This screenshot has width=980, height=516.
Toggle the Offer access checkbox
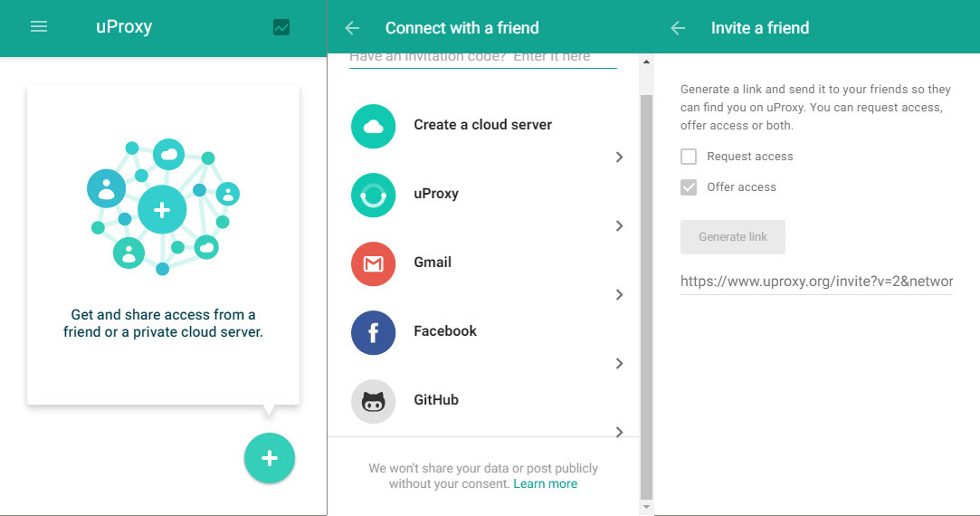point(689,187)
